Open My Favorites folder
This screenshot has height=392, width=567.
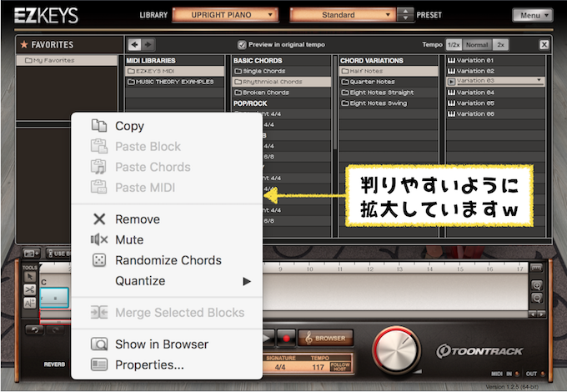coord(67,60)
